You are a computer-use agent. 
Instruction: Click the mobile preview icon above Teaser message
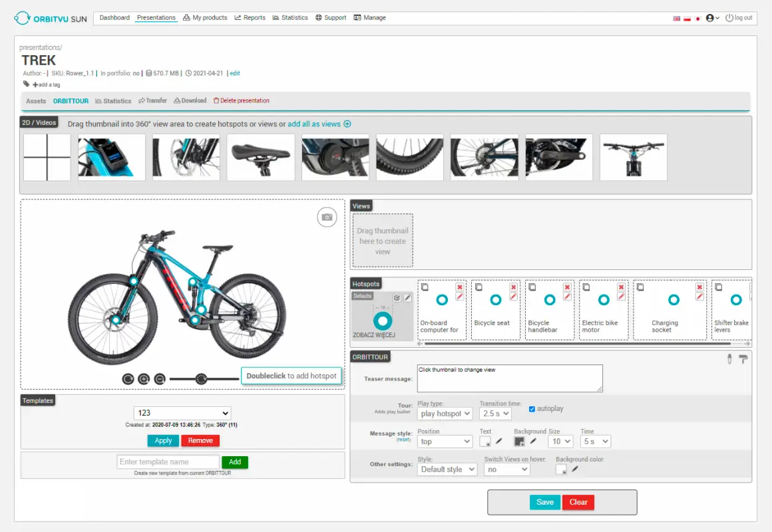(730, 358)
